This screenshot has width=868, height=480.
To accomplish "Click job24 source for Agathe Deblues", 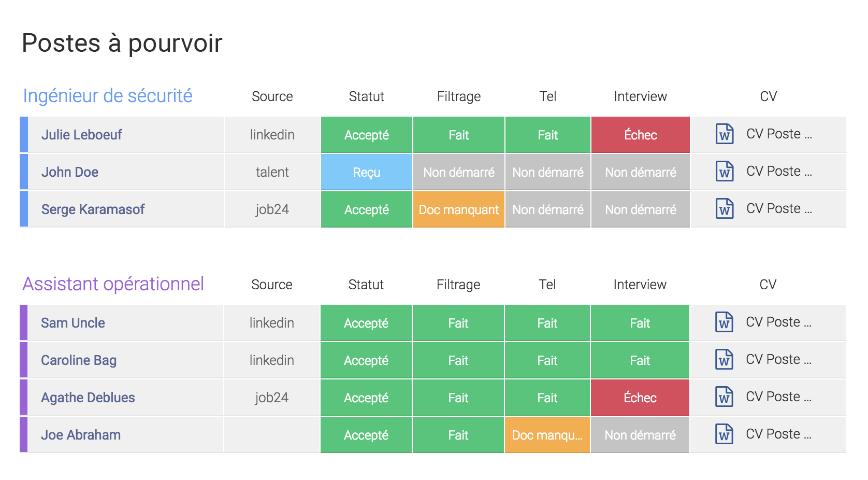I will pyautogui.click(x=272, y=398).
